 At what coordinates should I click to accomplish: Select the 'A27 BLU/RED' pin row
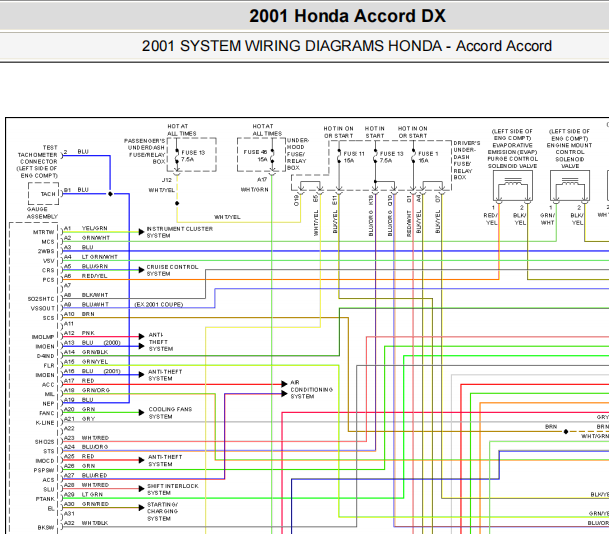pos(85,475)
